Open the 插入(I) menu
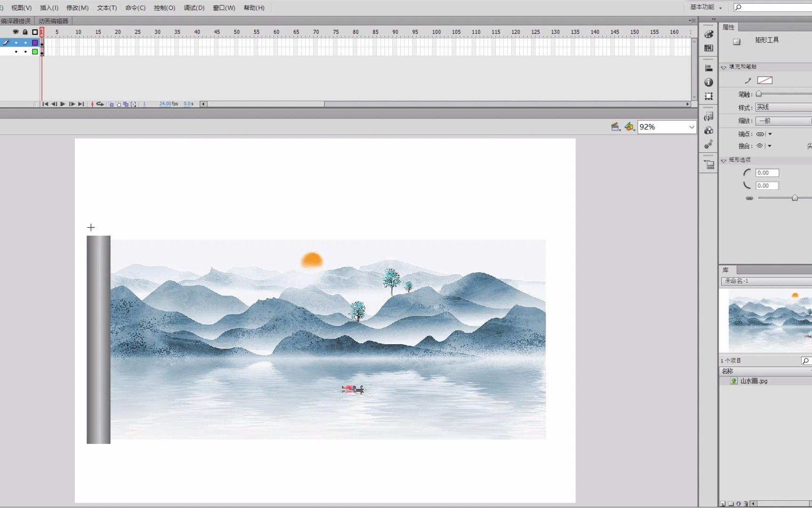The width and height of the screenshot is (812, 508). tap(49, 8)
